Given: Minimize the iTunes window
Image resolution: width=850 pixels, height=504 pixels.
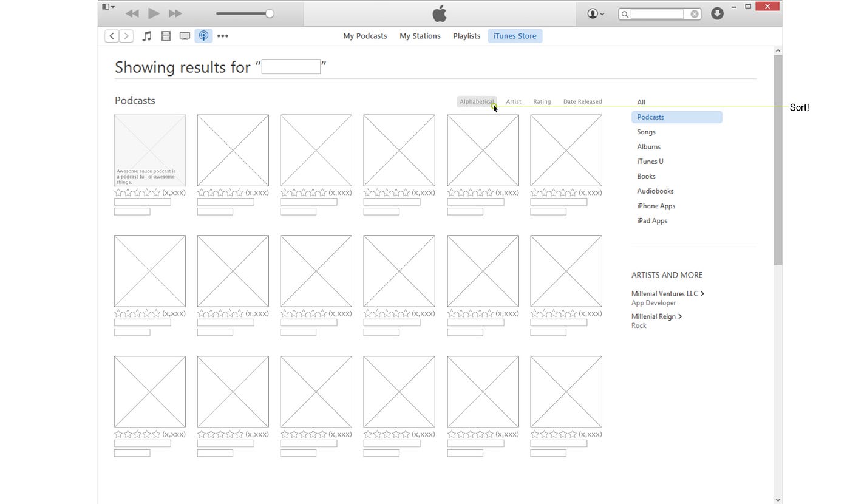Looking at the screenshot, I should tap(733, 7).
